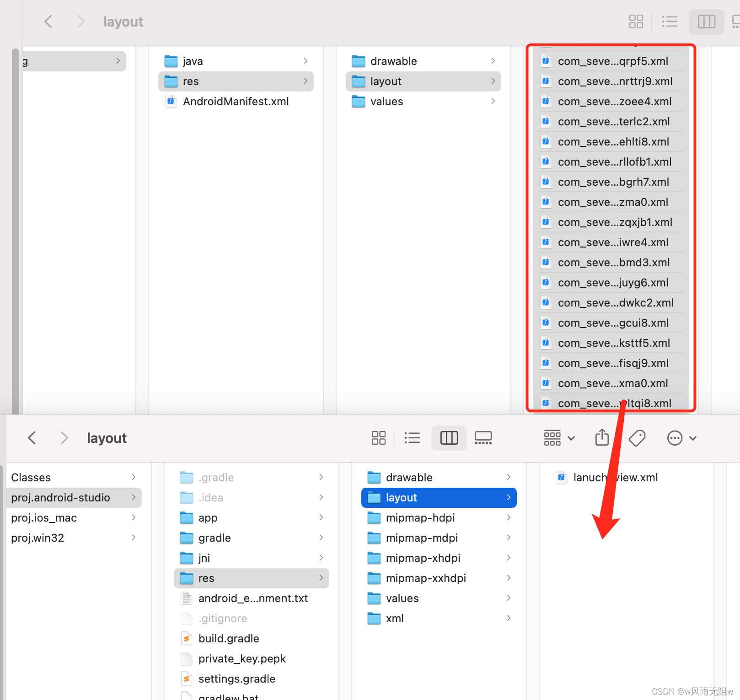
Task: Select java folder in upper window
Action: tap(236, 61)
